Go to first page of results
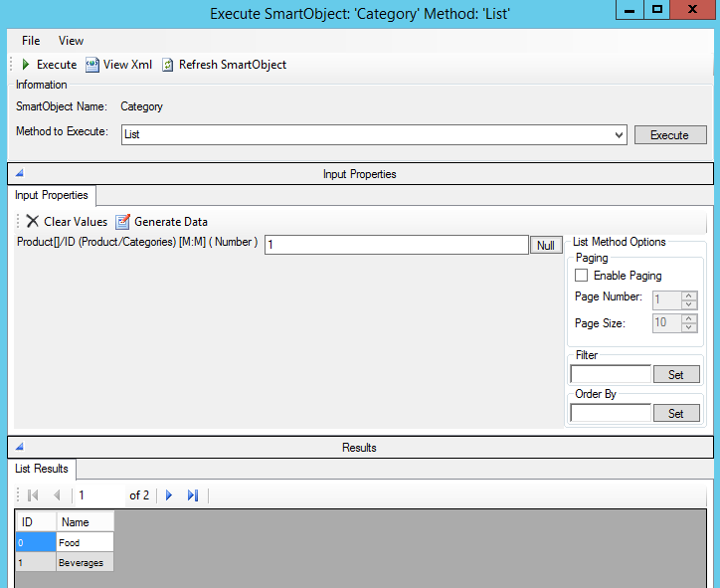 (x=33, y=495)
